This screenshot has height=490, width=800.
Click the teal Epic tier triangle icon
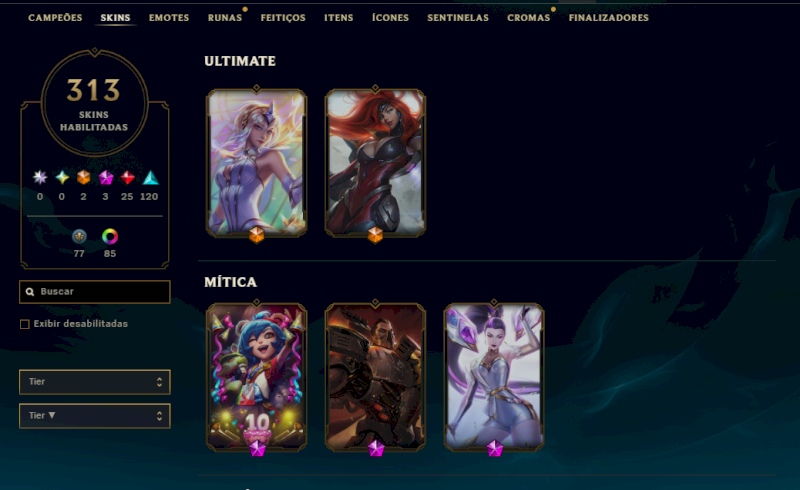(150, 177)
